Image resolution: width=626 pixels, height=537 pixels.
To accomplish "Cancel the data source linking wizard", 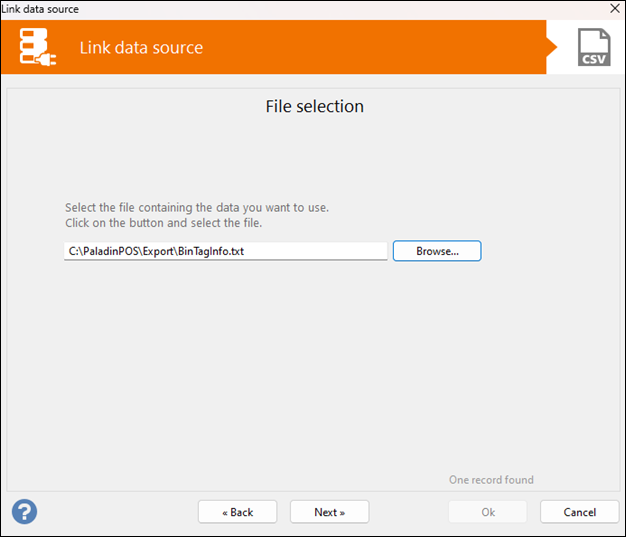I will (579, 512).
